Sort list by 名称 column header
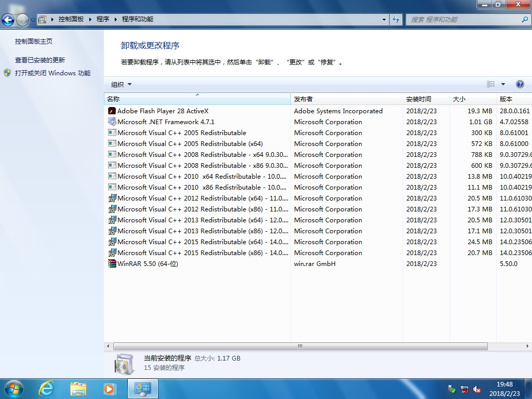532x399 pixels. [197, 99]
